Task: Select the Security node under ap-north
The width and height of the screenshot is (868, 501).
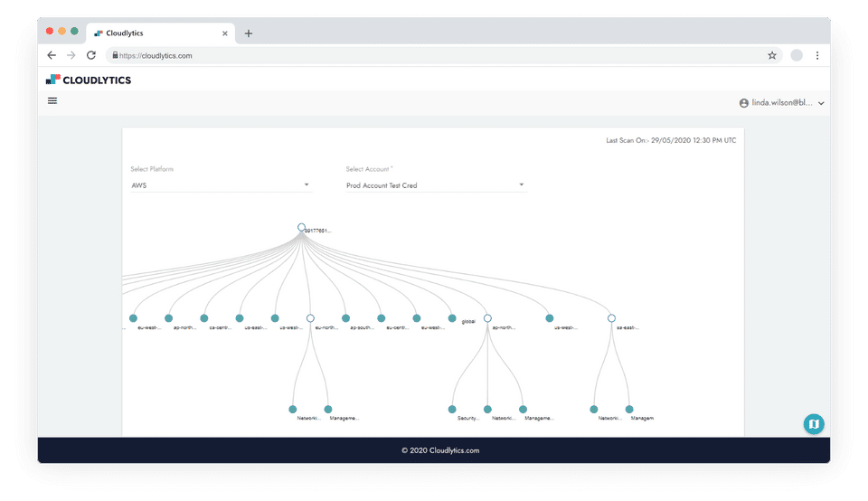Action: click(452, 410)
